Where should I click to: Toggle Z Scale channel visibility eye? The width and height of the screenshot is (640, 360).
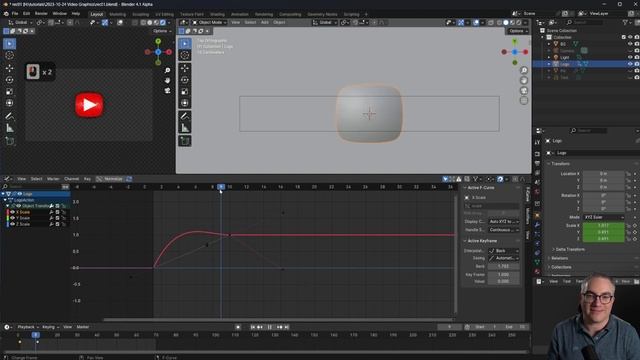12,224
